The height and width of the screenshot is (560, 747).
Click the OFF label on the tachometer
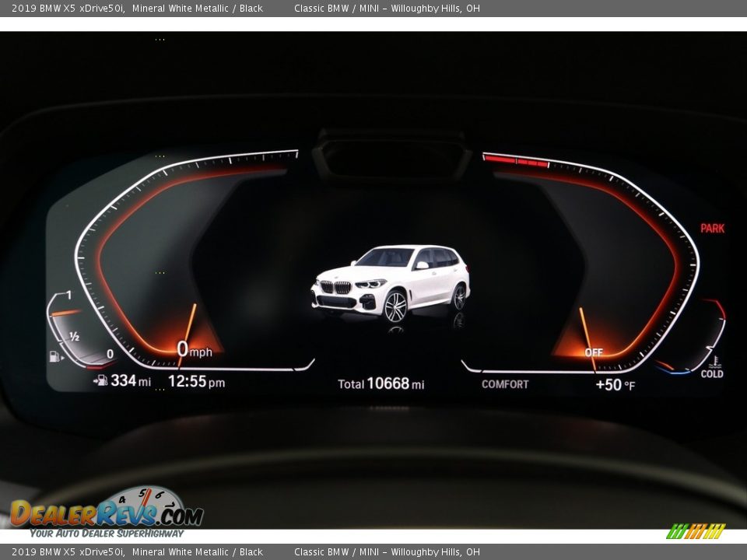pyautogui.click(x=594, y=352)
